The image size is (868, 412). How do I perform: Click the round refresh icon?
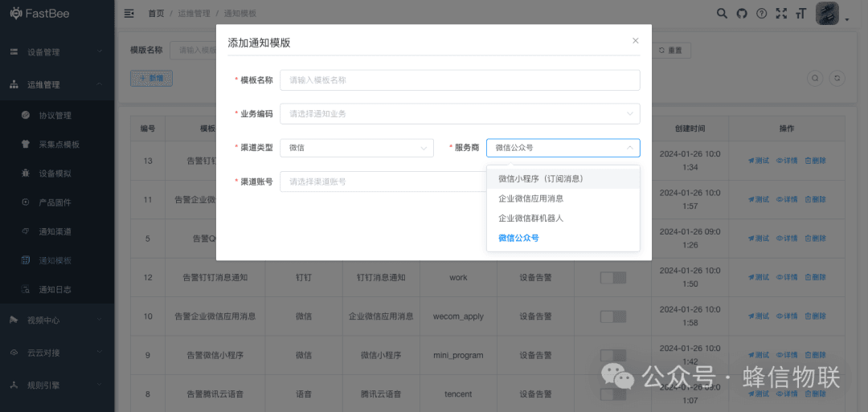pos(837,79)
